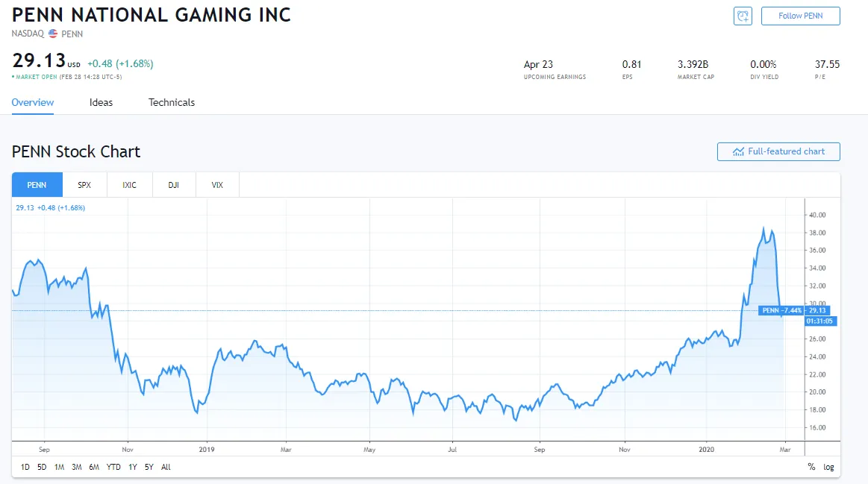The image size is (868, 484).
Task: Select the PENN chart tab
Action: pyautogui.click(x=37, y=185)
